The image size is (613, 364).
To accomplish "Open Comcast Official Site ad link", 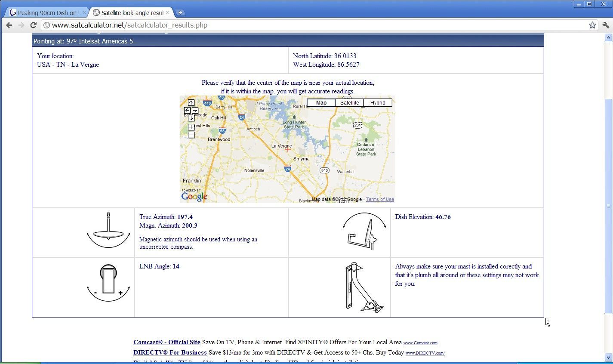I will (x=167, y=342).
